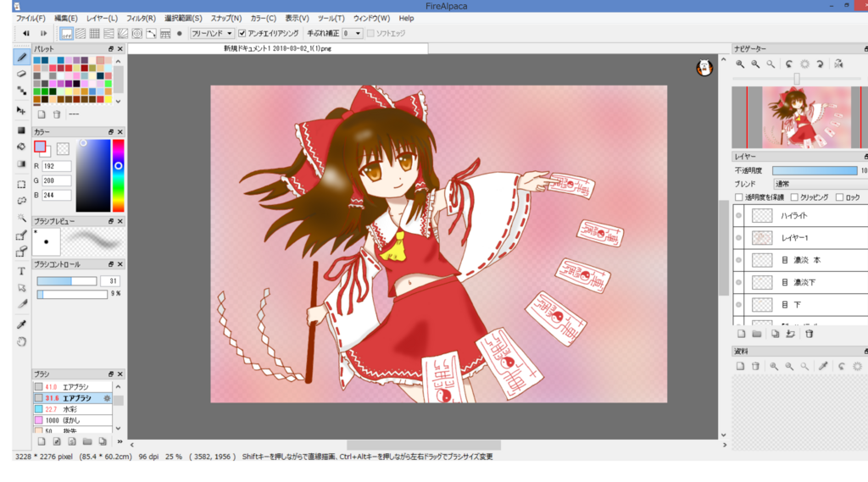
Task: Rotate the view left in the Navigator
Action: 789,64
